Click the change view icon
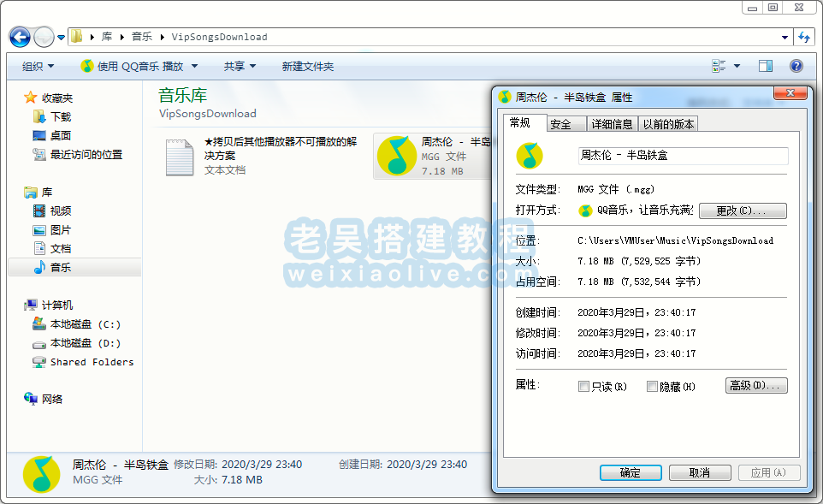 [719, 66]
